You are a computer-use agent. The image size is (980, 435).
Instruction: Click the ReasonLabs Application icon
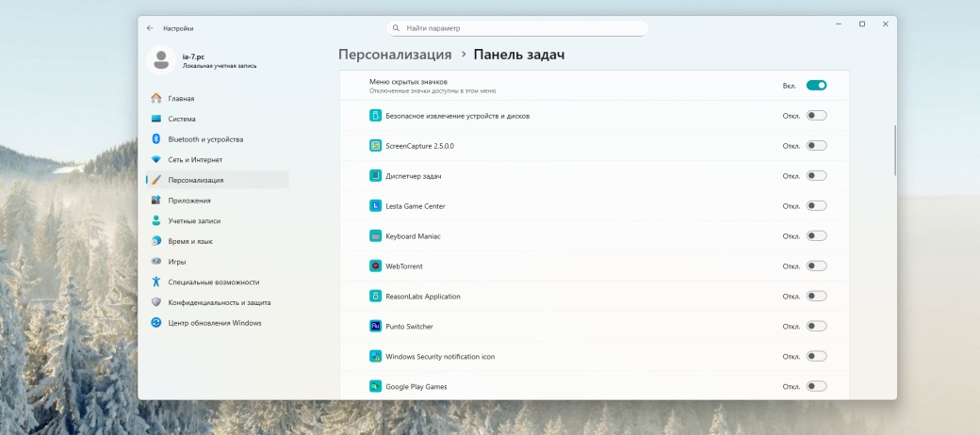click(x=375, y=296)
